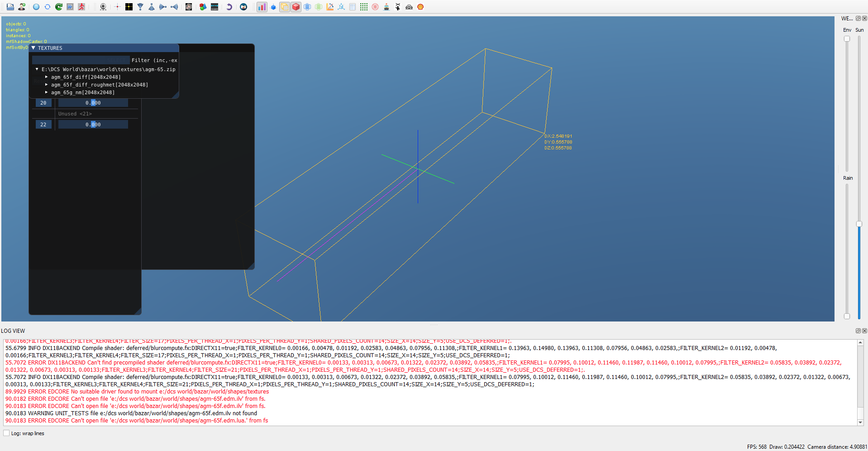The width and height of the screenshot is (868, 451).
Task: Expand the agm_65f_diff texture entry
Action: (46, 77)
